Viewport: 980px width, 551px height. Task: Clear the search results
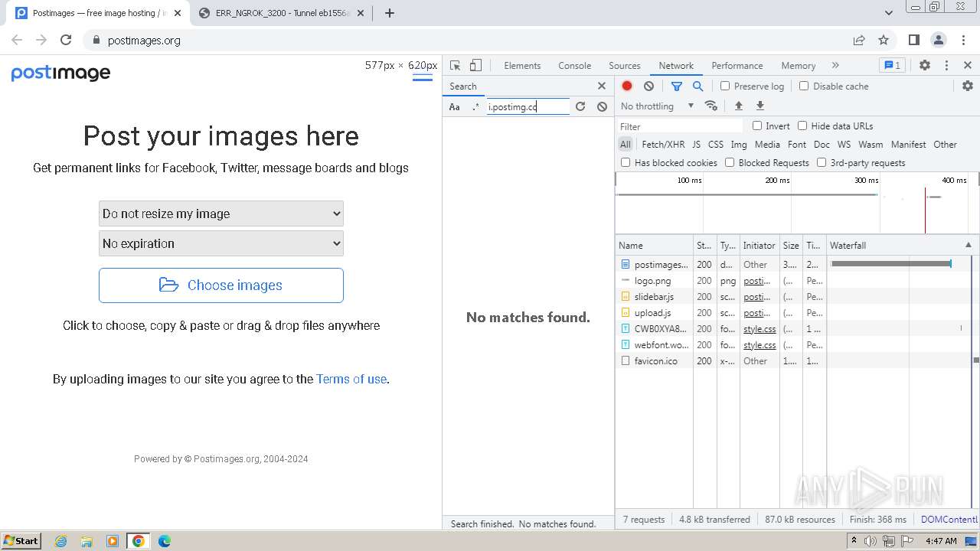(603, 106)
